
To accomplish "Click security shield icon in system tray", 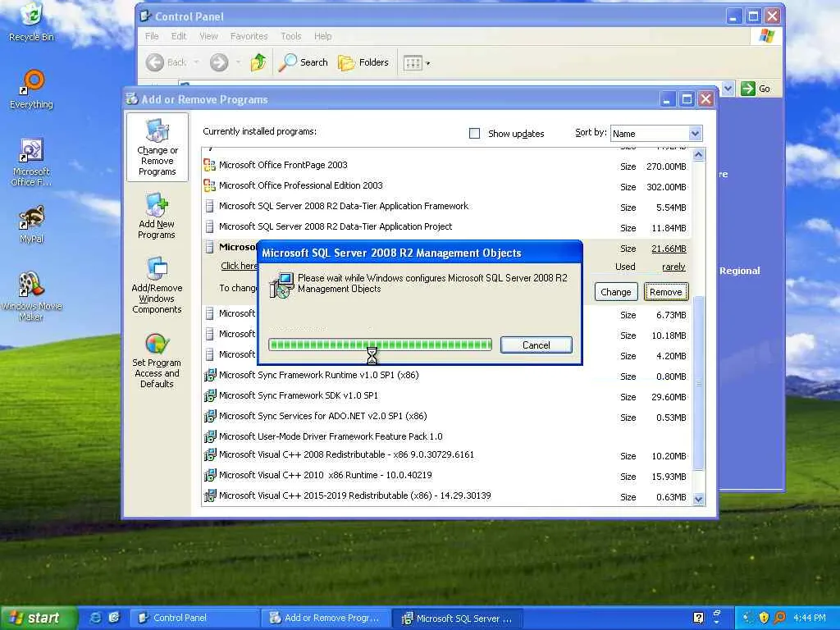I will (764, 618).
